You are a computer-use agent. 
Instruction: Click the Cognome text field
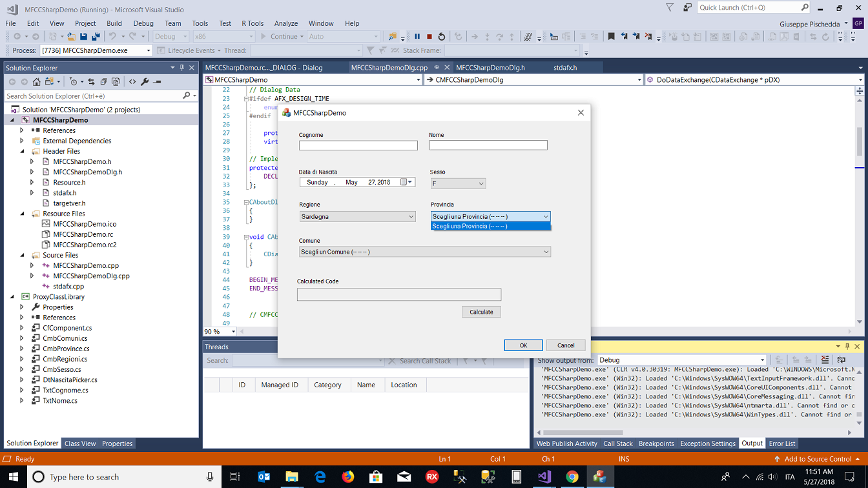click(358, 146)
